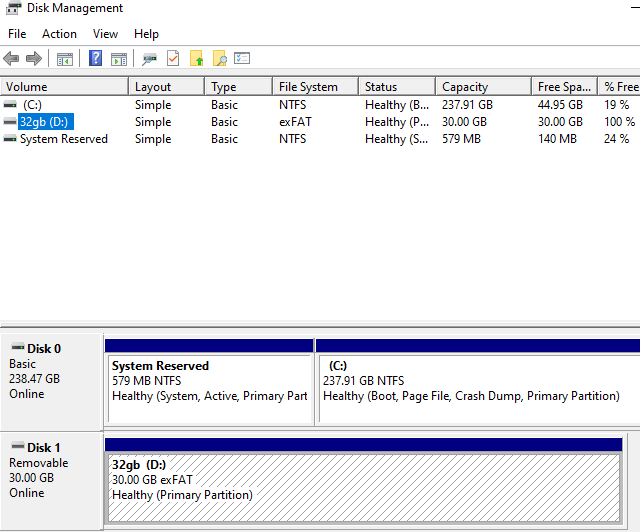Sort by the Volume column header
Screen dimensions: 640x532
tap(64, 87)
